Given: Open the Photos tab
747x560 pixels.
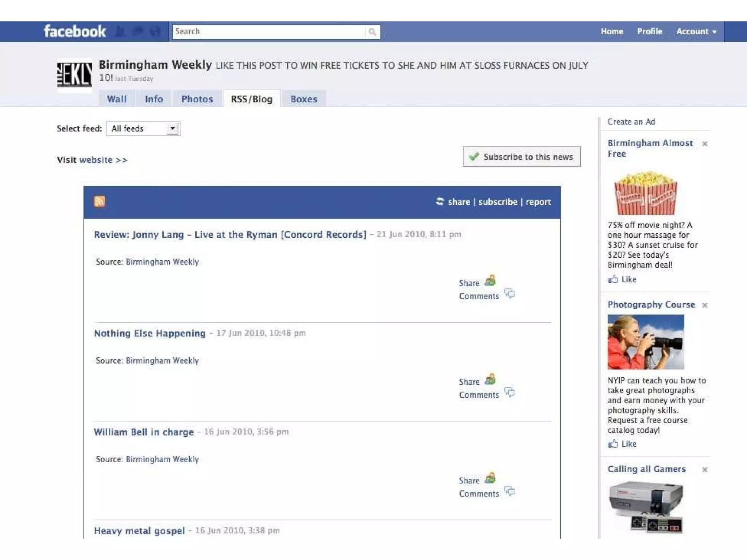Looking at the screenshot, I should 197,99.
